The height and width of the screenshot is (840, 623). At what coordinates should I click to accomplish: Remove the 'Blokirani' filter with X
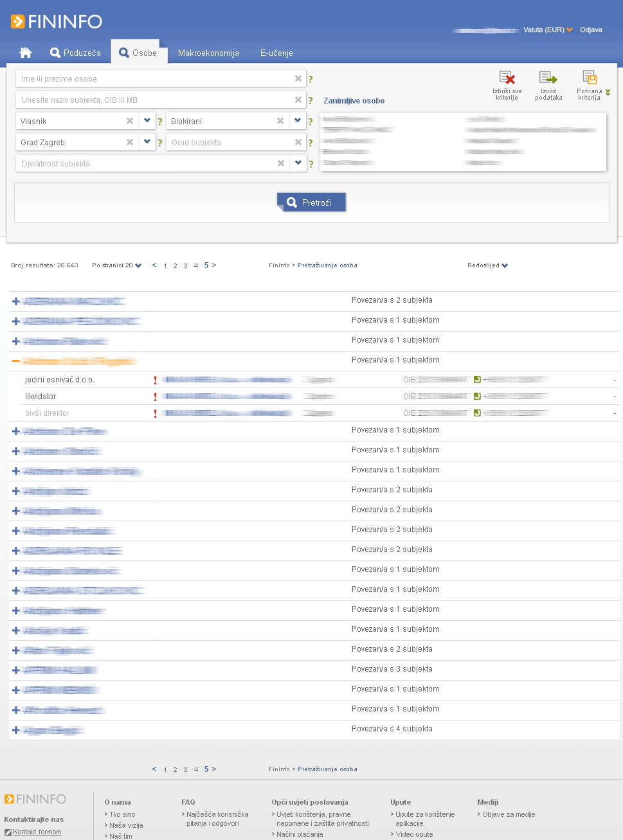(x=280, y=121)
